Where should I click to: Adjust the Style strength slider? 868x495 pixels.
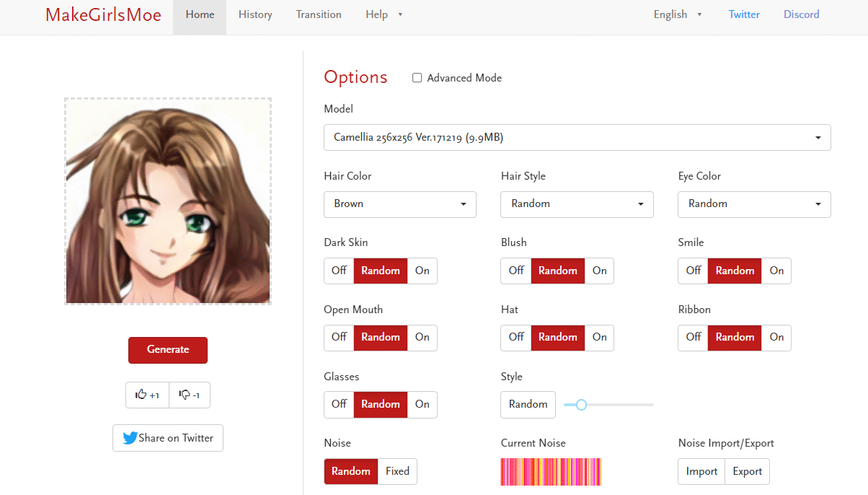click(581, 405)
